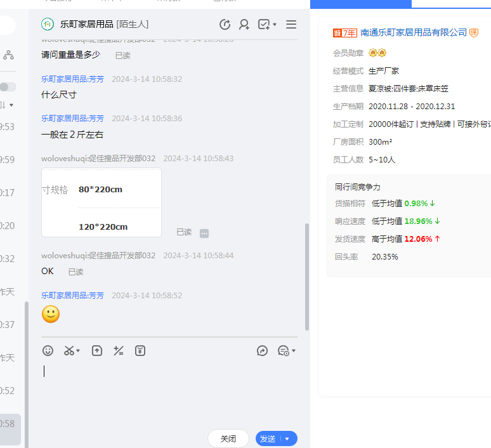Click the organization tree icon in sidebar

pos(8,55)
